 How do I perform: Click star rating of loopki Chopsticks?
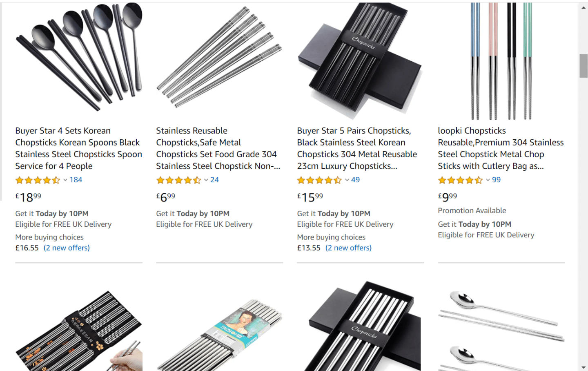click(460, 180)
